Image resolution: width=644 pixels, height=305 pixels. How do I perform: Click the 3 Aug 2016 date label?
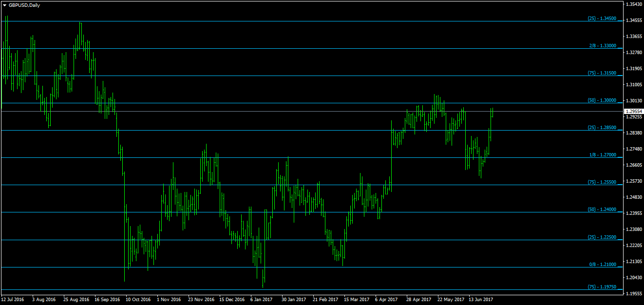44,300
